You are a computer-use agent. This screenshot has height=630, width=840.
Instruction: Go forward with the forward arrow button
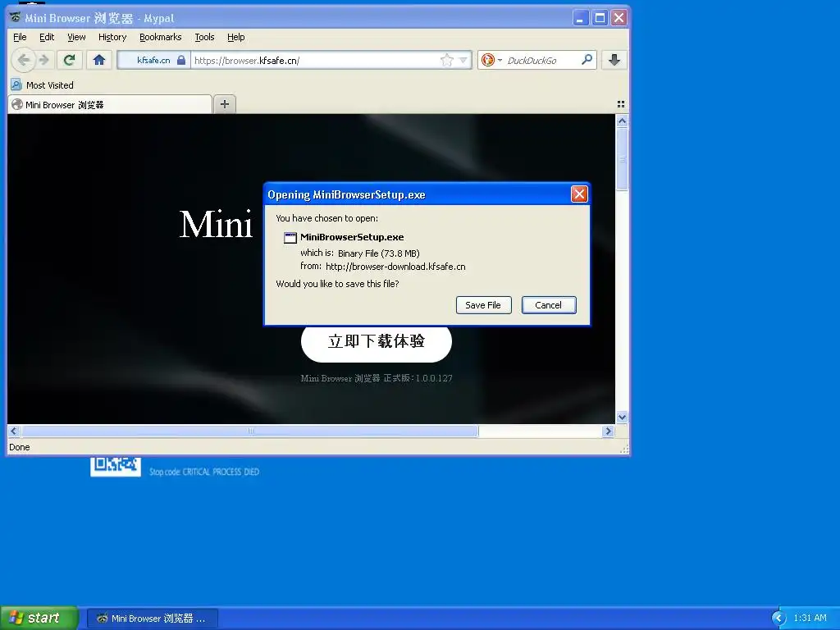[44, 60]
